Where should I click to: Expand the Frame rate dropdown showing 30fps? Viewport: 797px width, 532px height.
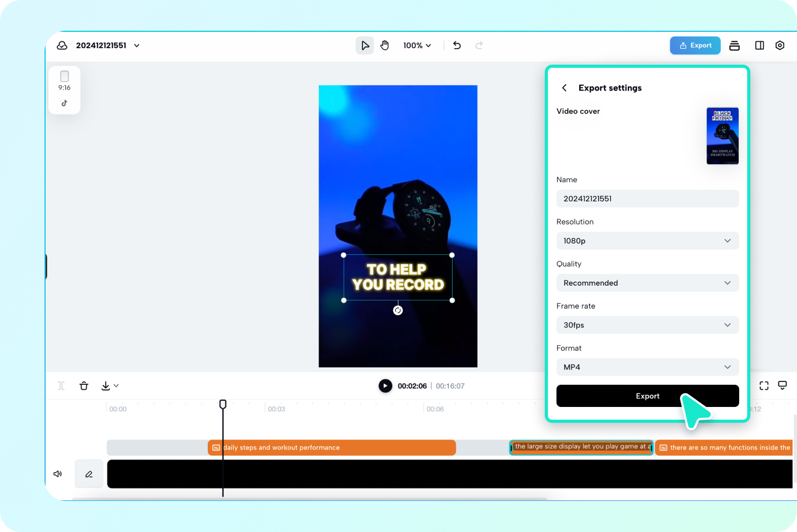647,325
